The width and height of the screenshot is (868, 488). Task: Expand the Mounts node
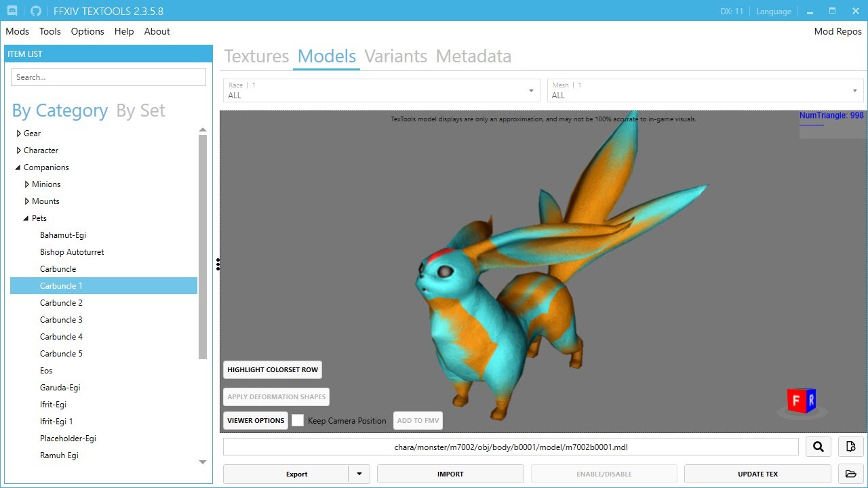point(27,201)
